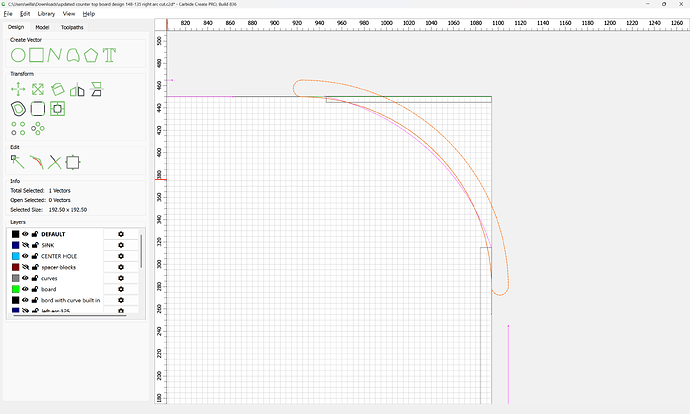Activate the Node Edit tool
Viewport: 690px width, 414px height.
17,160
